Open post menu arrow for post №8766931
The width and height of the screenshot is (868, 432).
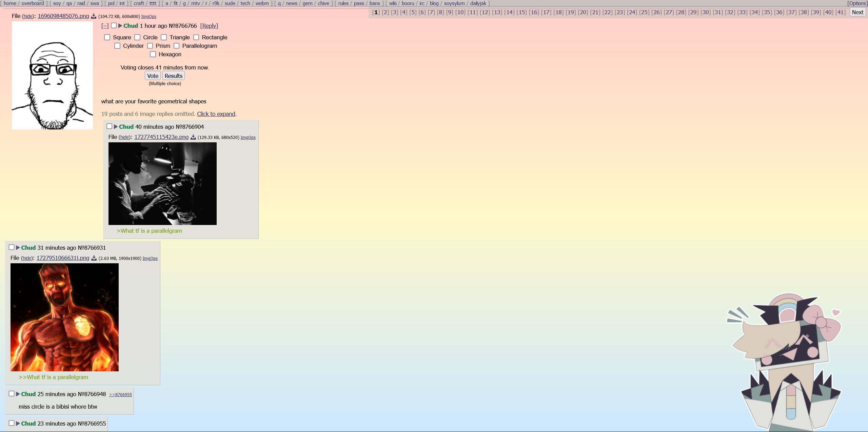point(18,248)
